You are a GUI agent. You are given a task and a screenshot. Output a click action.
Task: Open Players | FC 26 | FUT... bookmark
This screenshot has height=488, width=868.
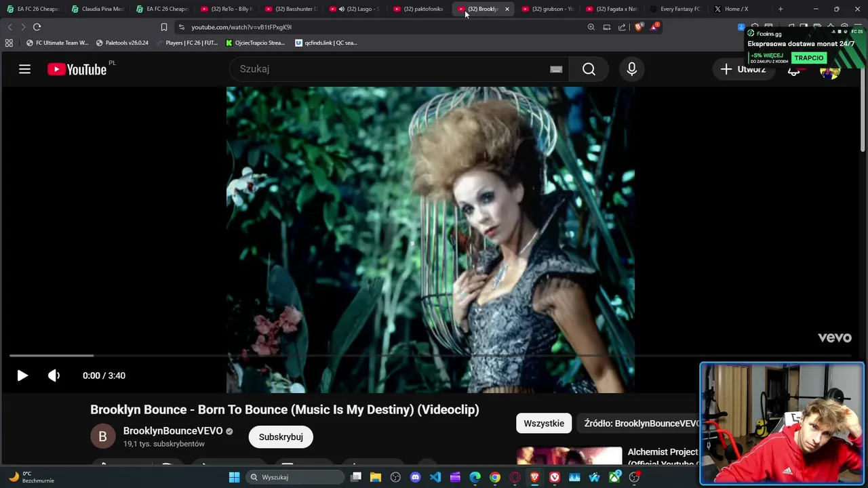pos(186,43)
